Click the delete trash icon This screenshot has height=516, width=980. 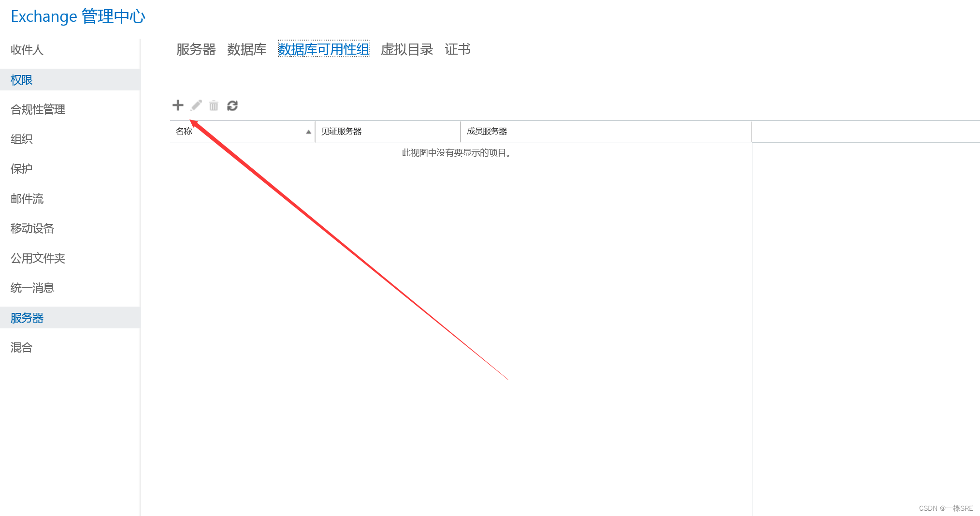pyautogui.click(x=214, y=105)
